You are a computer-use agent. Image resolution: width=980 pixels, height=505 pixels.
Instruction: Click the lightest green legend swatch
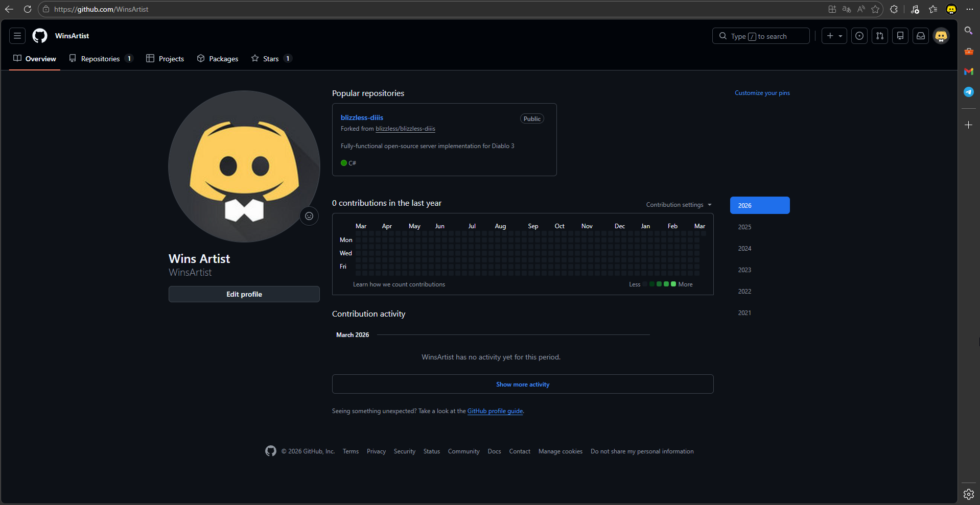pos(652,284)
